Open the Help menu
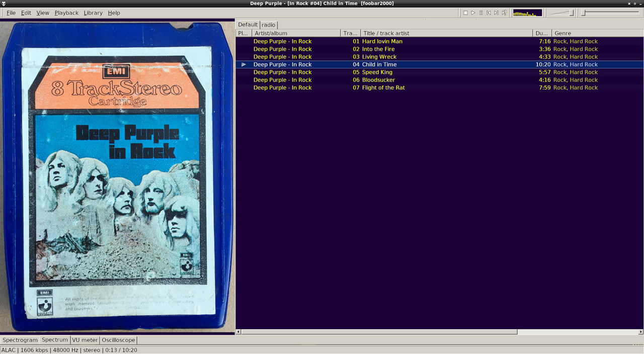Screen dimensions: 644x354 [x=114, y=13]
